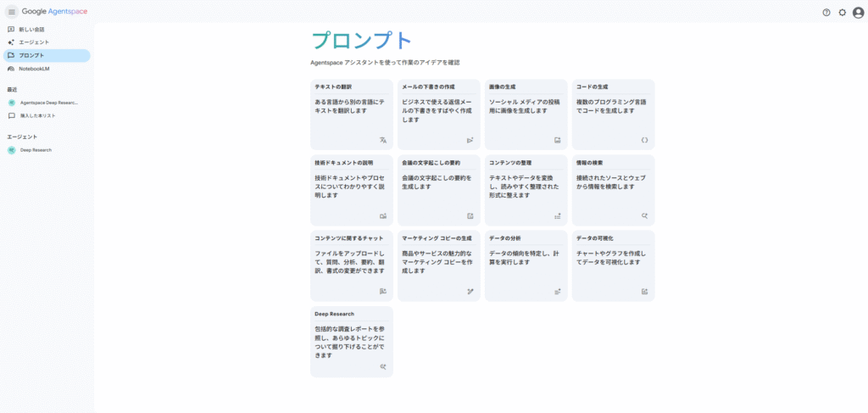868x413 pixels.
Task: Click the list icon on コンテンツの整理 card
Action: 558,216
